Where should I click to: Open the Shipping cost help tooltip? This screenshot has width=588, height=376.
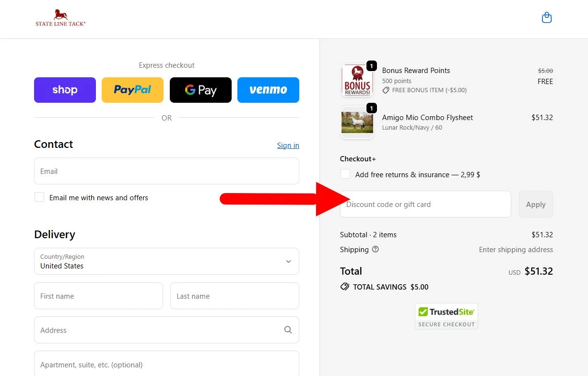pyautogui.click(x=375, y=249)
